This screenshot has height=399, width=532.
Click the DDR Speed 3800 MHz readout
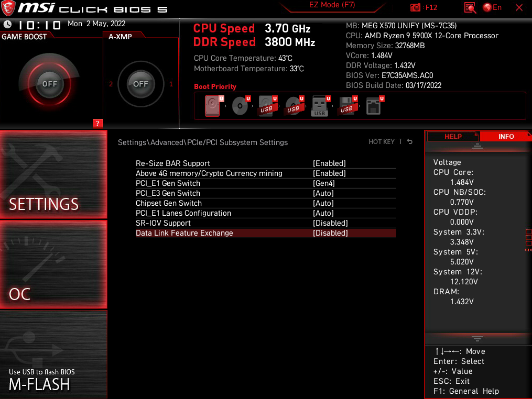pos(254,42)
